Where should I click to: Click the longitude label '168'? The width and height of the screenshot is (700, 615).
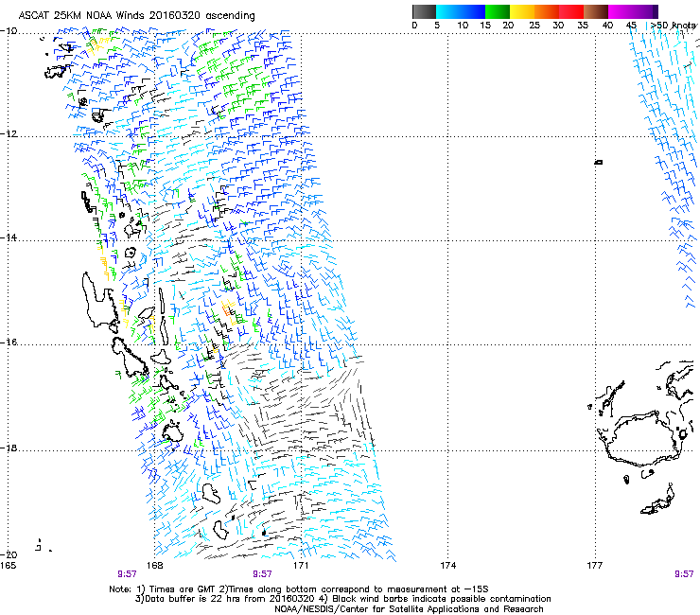tap(154, 566)
